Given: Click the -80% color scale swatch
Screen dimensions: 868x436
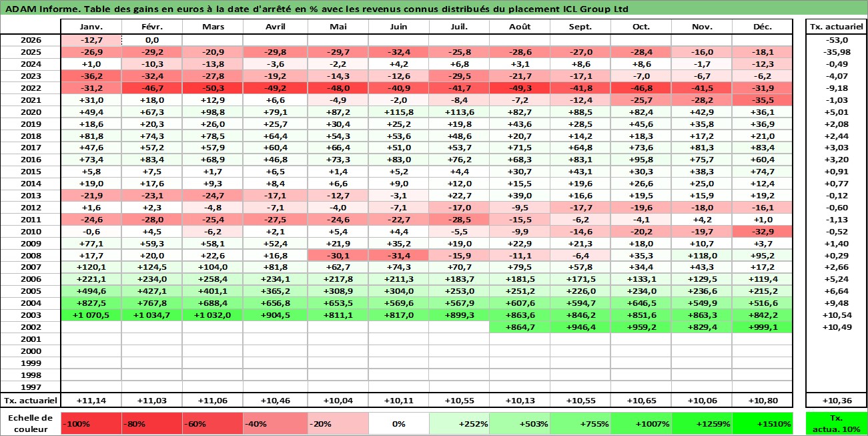Looking at the screenshot, I should point(152,423).
